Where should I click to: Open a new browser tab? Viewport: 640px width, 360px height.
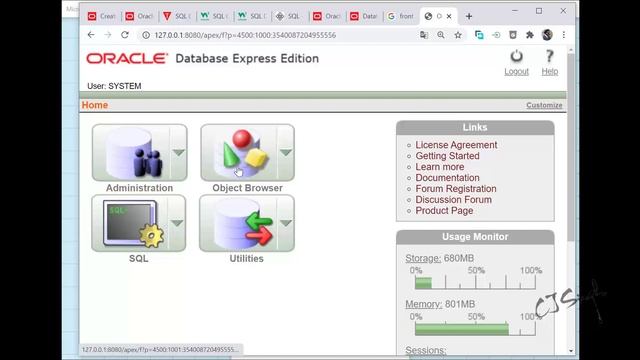click(469, 16)
